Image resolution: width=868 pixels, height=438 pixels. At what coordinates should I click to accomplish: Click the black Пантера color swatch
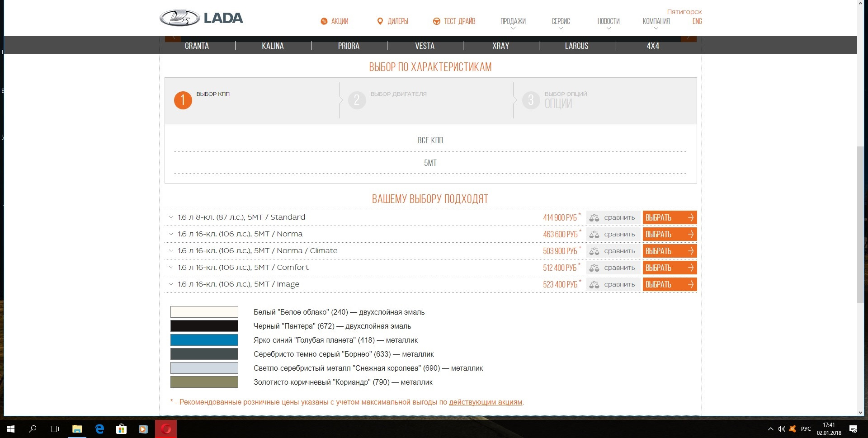(x=204, y=326)
